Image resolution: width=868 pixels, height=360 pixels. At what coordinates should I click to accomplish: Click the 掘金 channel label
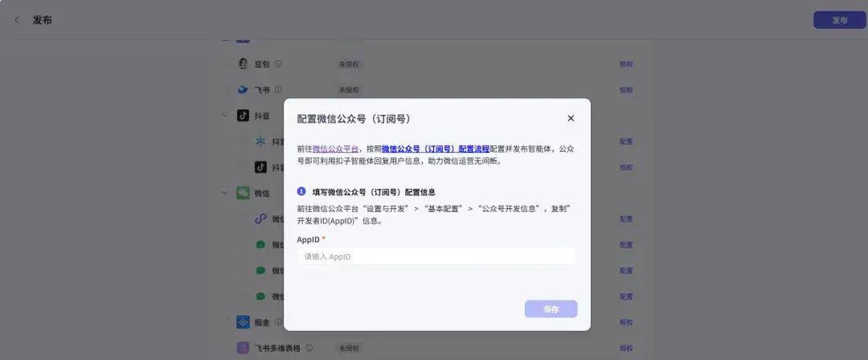pyautogui.click(x=262, y=322)
